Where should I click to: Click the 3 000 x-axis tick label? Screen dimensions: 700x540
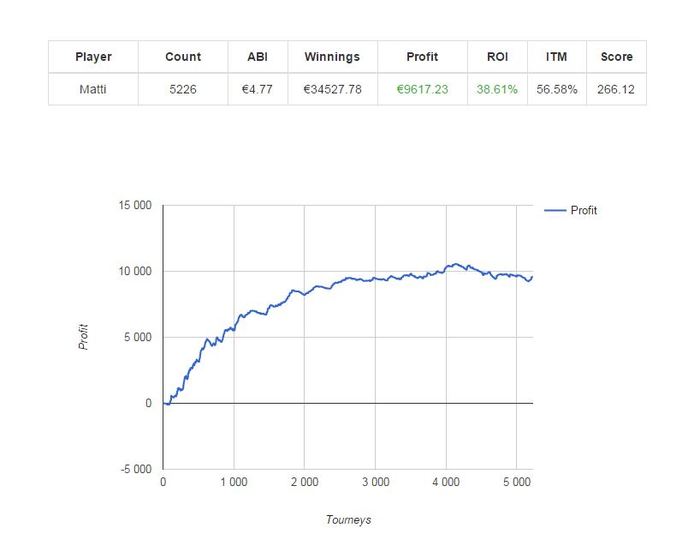[375, 482]
